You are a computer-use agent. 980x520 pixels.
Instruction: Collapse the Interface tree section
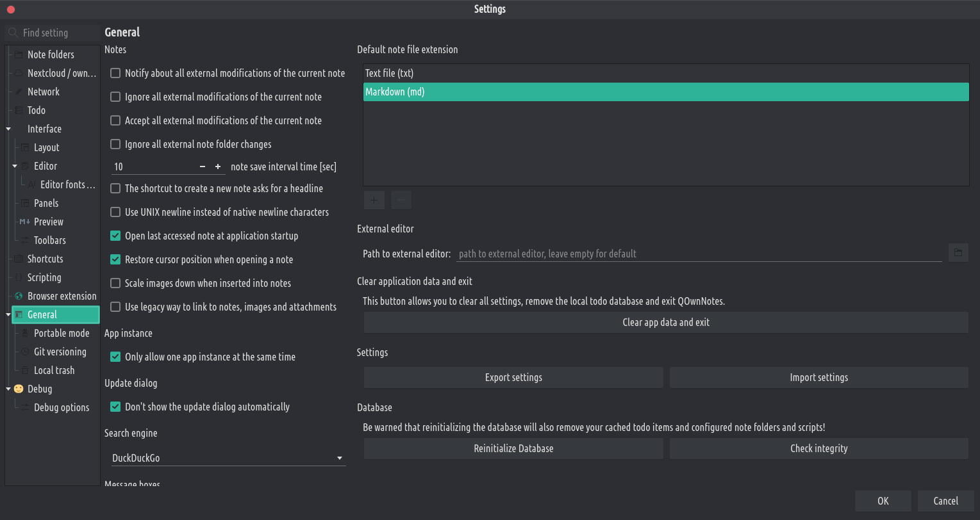click(x=8, y=129)
